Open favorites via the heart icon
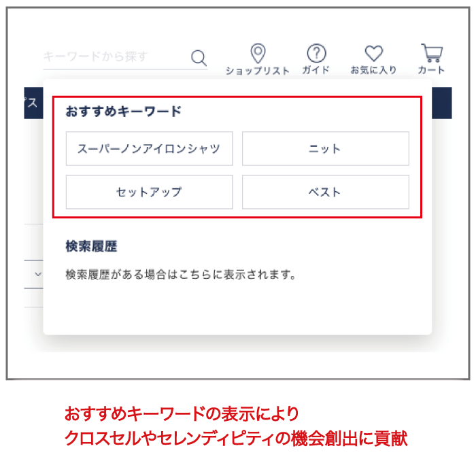The image size is (476, 476). click(374, 53)
